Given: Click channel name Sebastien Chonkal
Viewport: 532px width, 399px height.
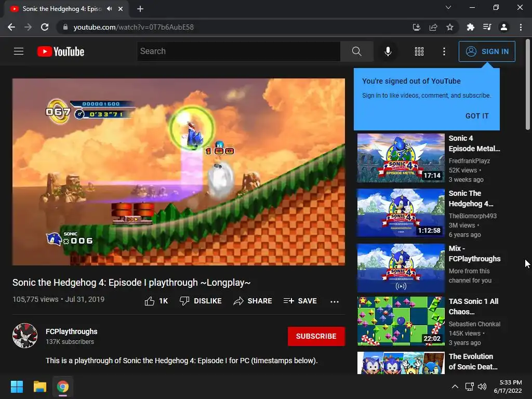Looking at the screenshot, I should [x=474, y=324].
